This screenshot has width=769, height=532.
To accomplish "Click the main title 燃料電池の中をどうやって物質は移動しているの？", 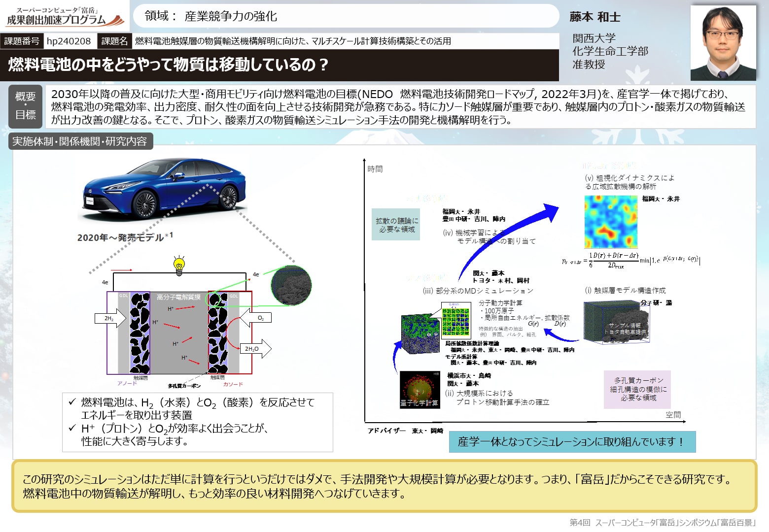I will 168,65.
